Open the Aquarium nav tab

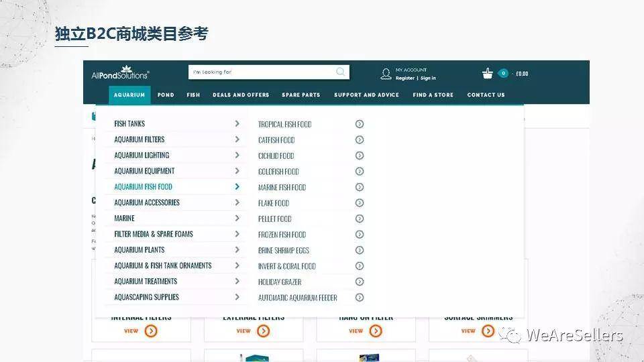pyautogui.click(x=129, y=95)
